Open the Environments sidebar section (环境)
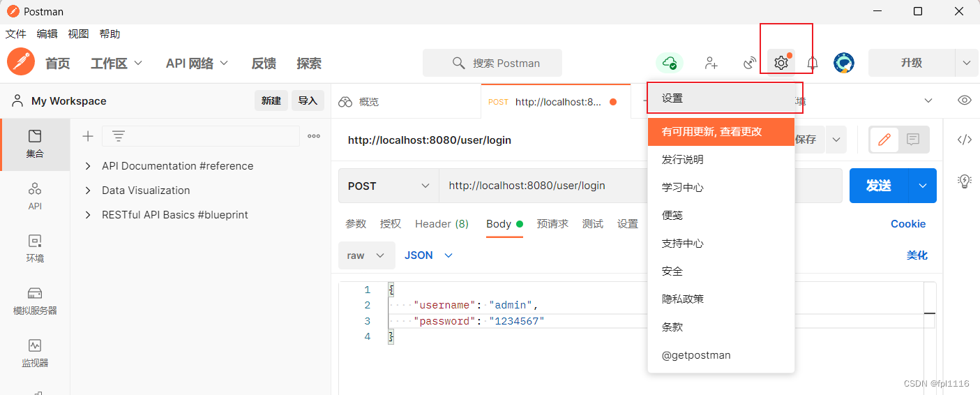This screenshot has width=980, height=395. 35,248
